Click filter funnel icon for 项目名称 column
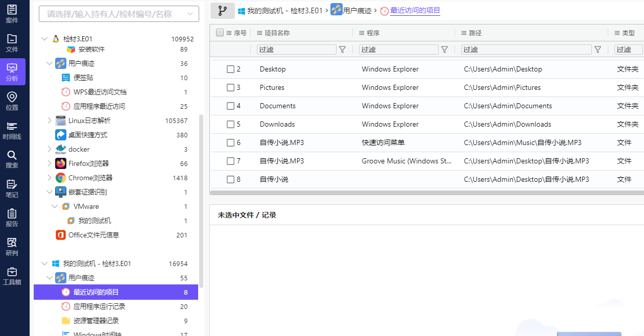Viewport: 644px width, 336px height. (x=343, y=50)
